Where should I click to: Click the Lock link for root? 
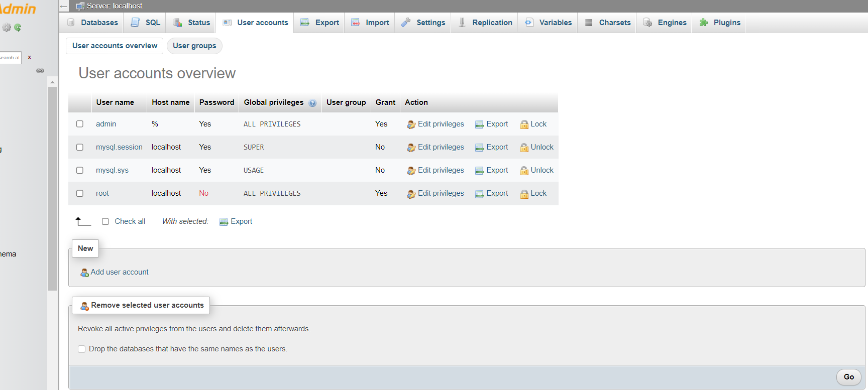(538, 193)
